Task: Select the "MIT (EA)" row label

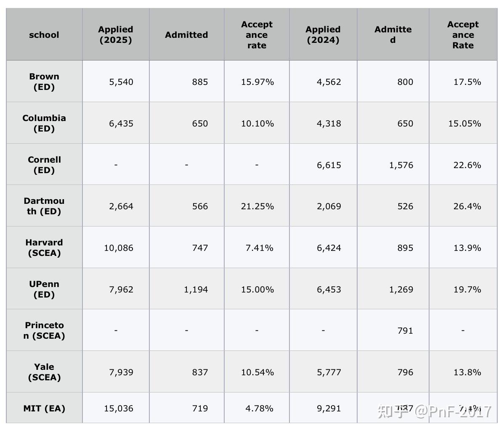Action: click(44, 408)
